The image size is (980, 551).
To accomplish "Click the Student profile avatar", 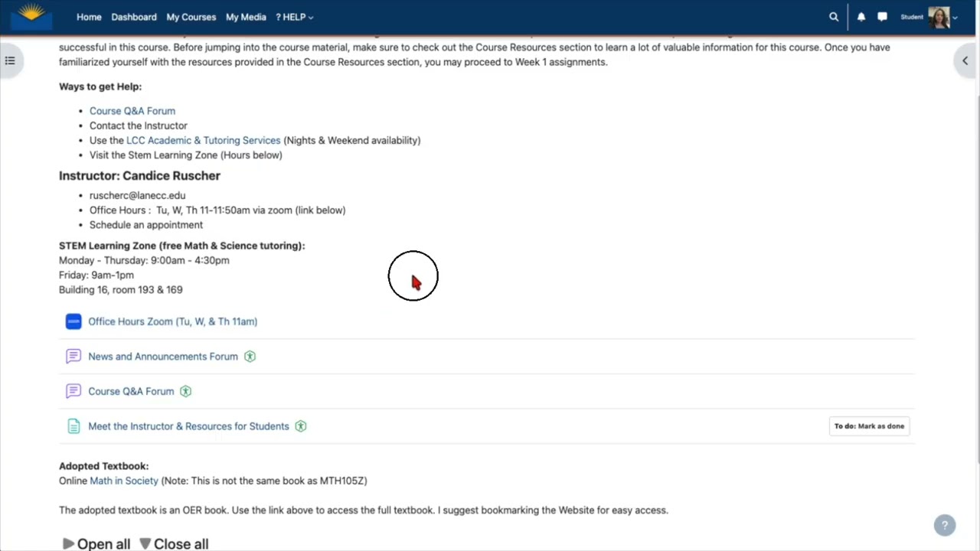I will tap(939, 17).
